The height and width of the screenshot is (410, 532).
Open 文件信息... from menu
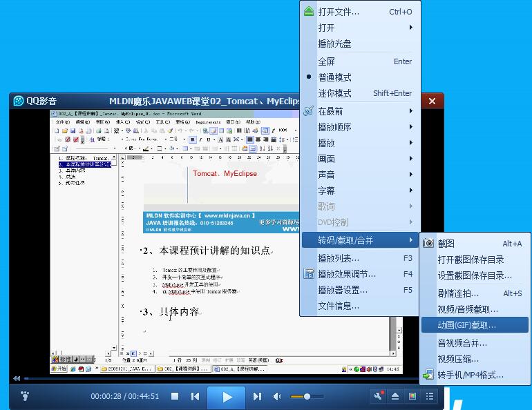click(x=361, y=306)
